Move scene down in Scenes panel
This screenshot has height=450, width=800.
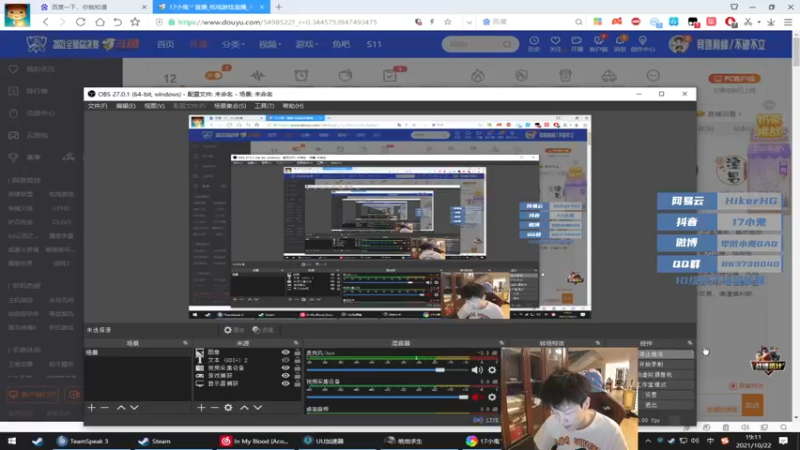(134, 408)
